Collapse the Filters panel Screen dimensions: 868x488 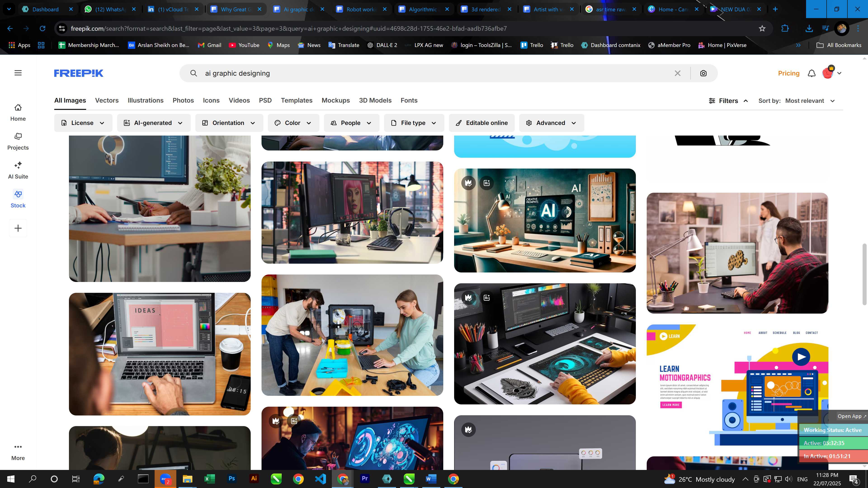coord(728,101)
